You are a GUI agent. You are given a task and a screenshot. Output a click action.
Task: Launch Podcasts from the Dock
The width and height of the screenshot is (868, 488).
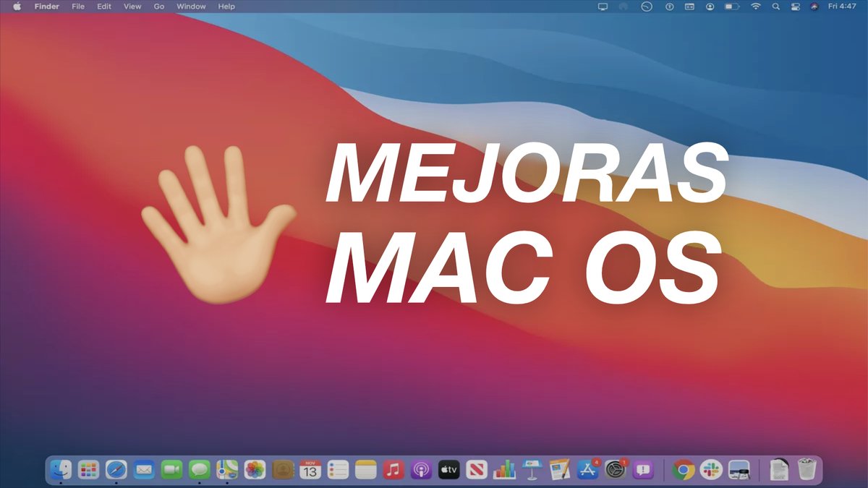coord(421,470)
